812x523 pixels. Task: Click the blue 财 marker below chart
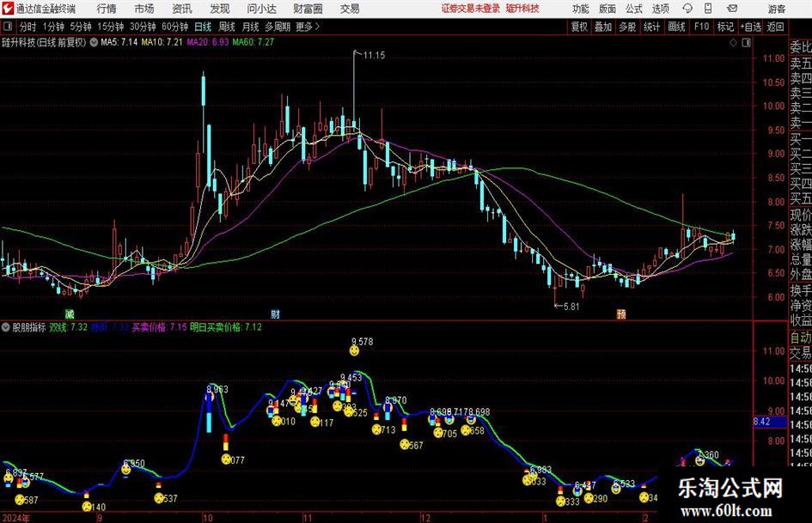pos(276,314)
